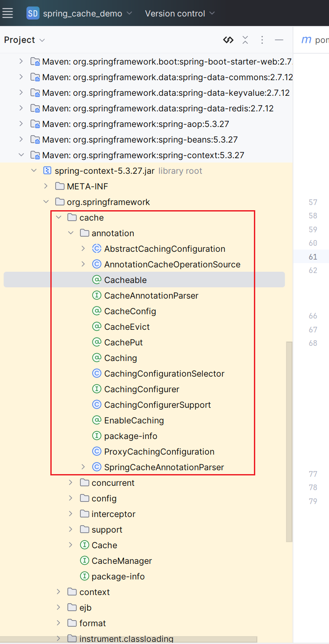The height and width of the screenshot is (644, 329).
Task: Open the main hamburger menu
Action: point(7,13)
